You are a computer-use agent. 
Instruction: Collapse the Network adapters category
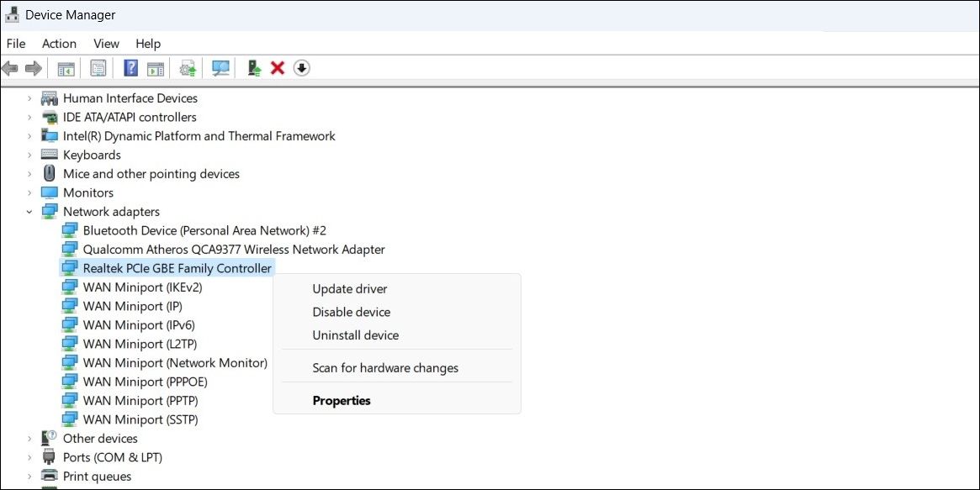click(29, 211)
